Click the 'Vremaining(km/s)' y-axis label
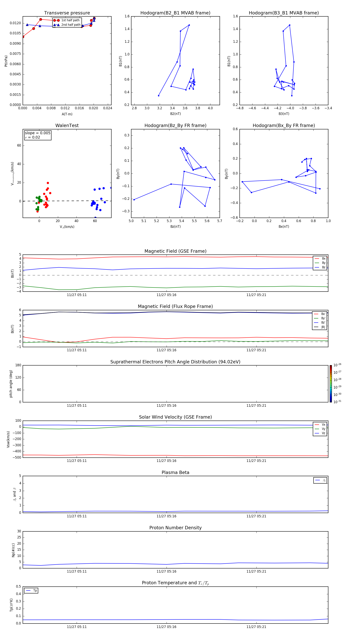This screenshot has width=351, height=644. coord(12,173)
